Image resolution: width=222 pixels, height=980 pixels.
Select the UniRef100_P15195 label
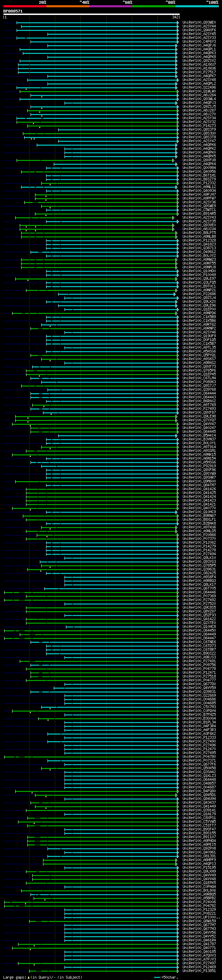199,867
